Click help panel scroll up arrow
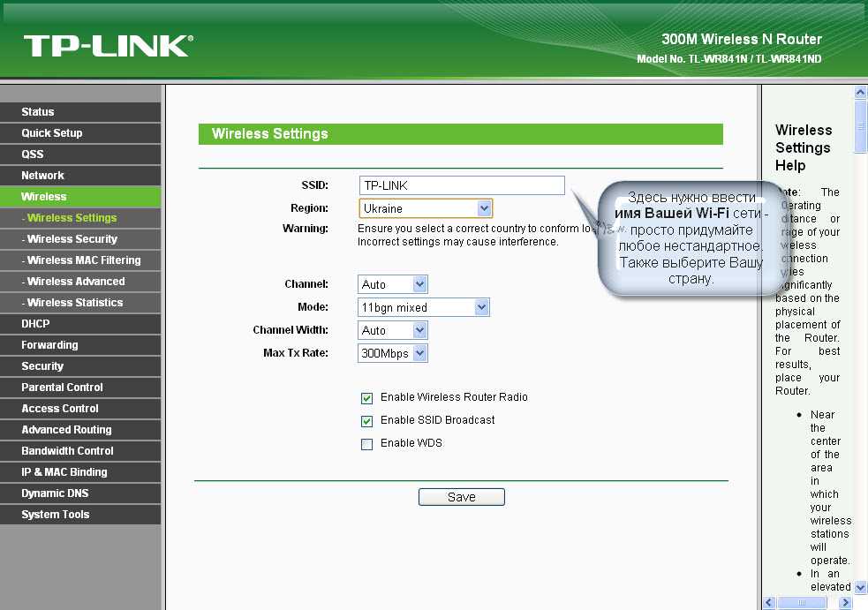Screen dimensions: 868x610 (860, 92)
